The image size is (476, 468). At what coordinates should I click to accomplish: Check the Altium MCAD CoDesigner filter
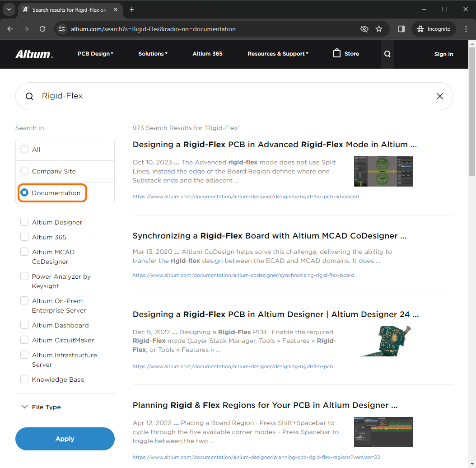24,252
